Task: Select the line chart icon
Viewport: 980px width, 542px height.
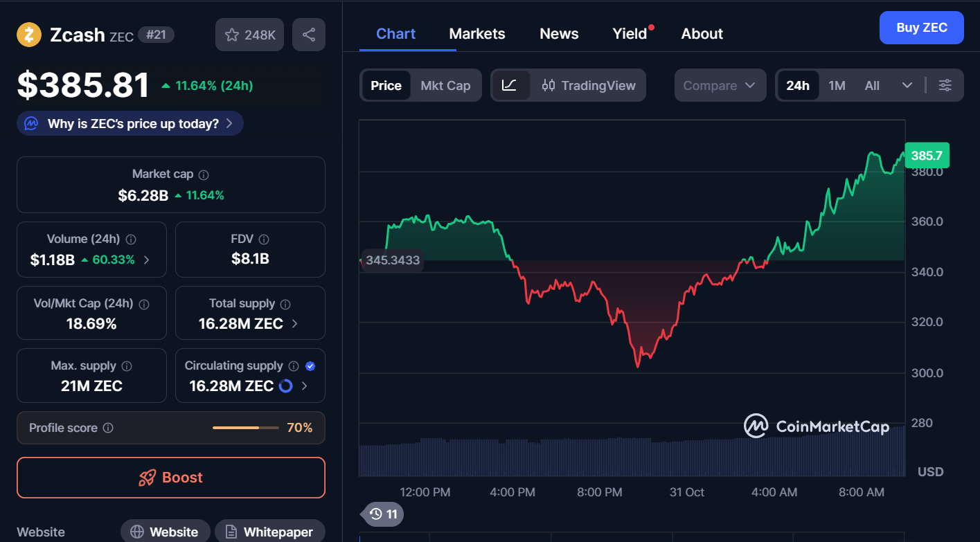Action: (x=509, y=85)
